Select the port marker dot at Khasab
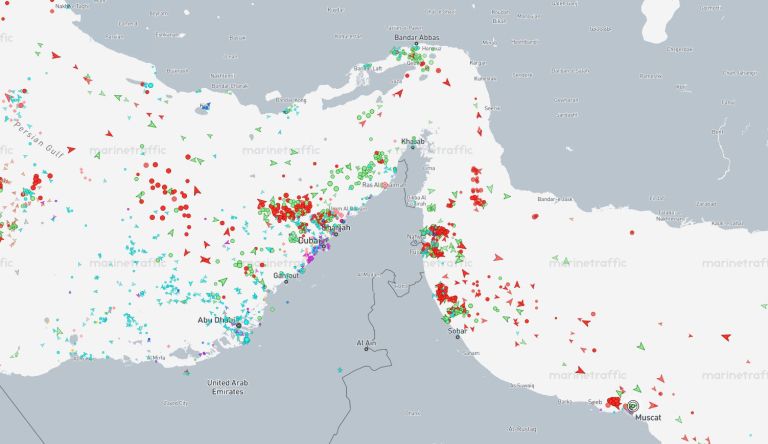The image size is (768, 444). tap(413, 148)
